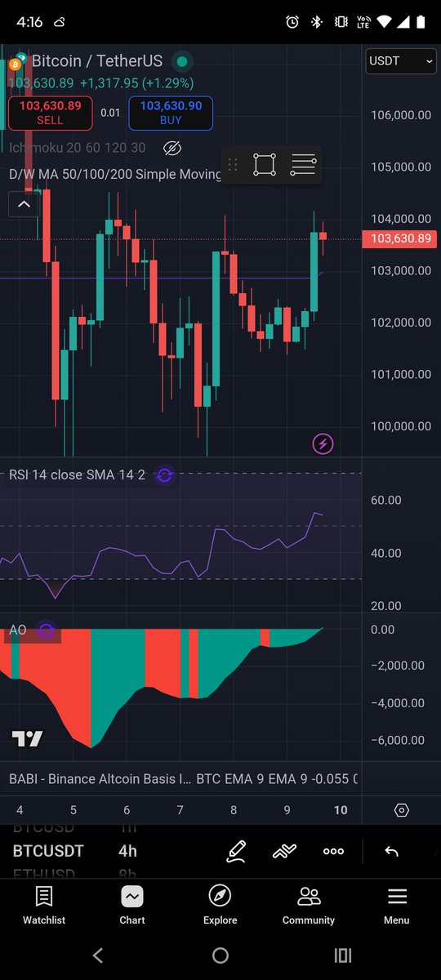
Task: Tap the RSI indicator purple settings icon
Action: coord(164,474)
